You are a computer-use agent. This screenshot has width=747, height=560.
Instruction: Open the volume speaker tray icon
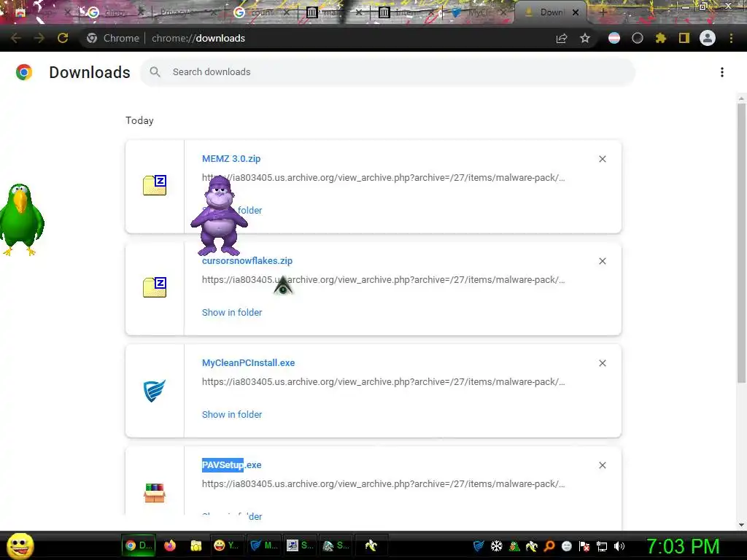point(619,546)
